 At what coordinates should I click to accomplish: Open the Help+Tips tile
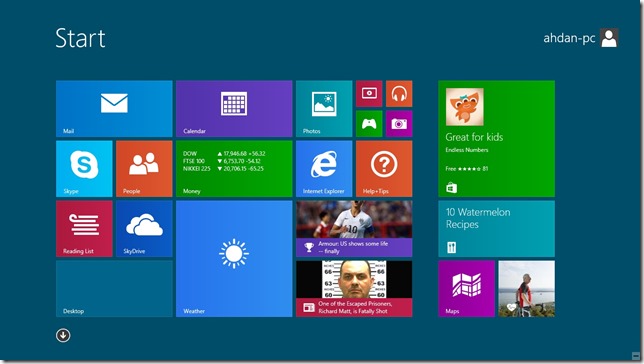pos(384,169)
